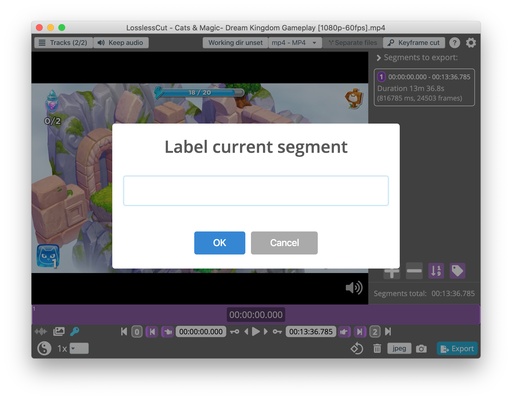Mute the video with the speaker icon

coord(354,288)
